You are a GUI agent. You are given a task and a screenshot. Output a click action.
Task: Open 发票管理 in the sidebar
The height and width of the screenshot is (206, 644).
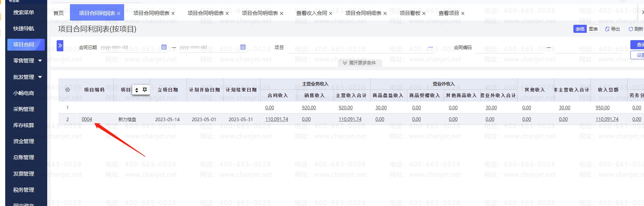(24, 174)
